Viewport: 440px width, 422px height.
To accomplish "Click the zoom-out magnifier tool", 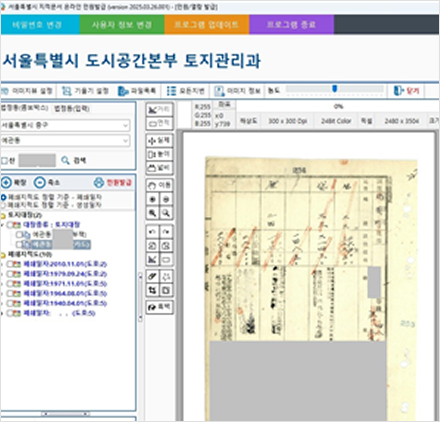I will point(166,213).
